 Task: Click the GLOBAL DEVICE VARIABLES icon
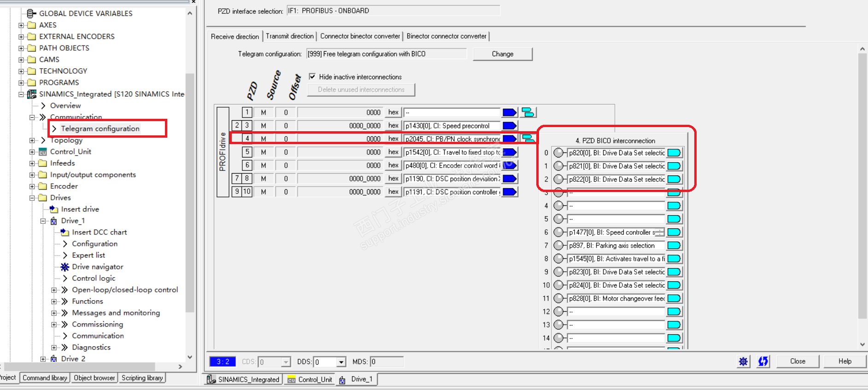[32, 14]
